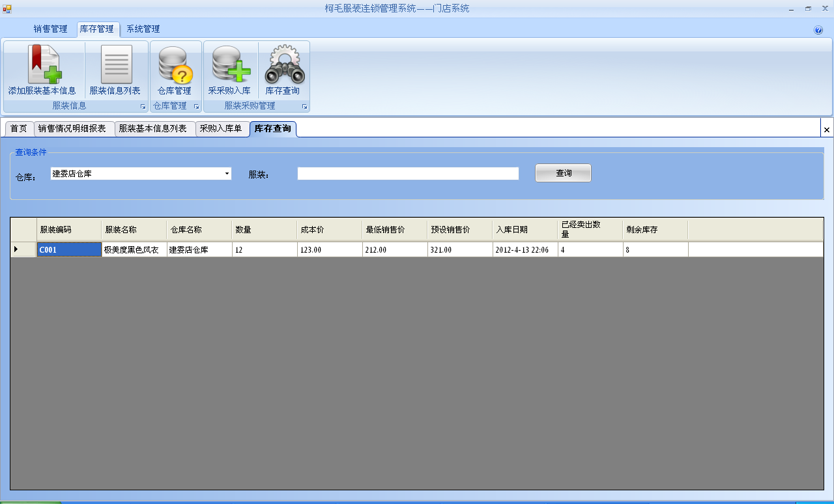Open 添加服装基本信息 ribbon icon
This screenshot has width=834, height=504.
tap(42, 70)
